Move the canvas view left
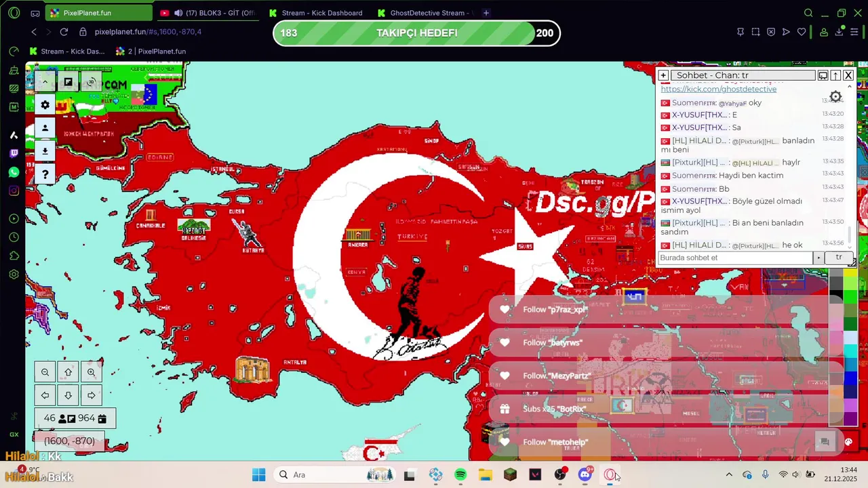This screenshot has width=868, height=488. click(x=45, y=395)
